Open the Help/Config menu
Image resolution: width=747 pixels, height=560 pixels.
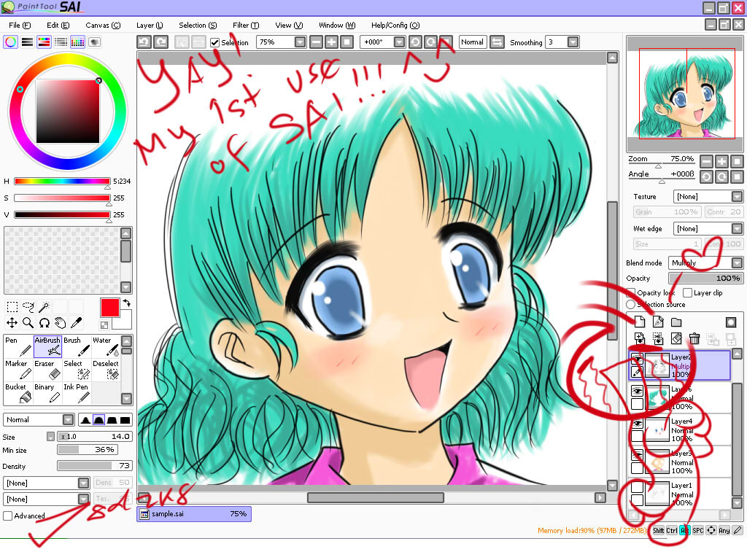click(395, 26)
